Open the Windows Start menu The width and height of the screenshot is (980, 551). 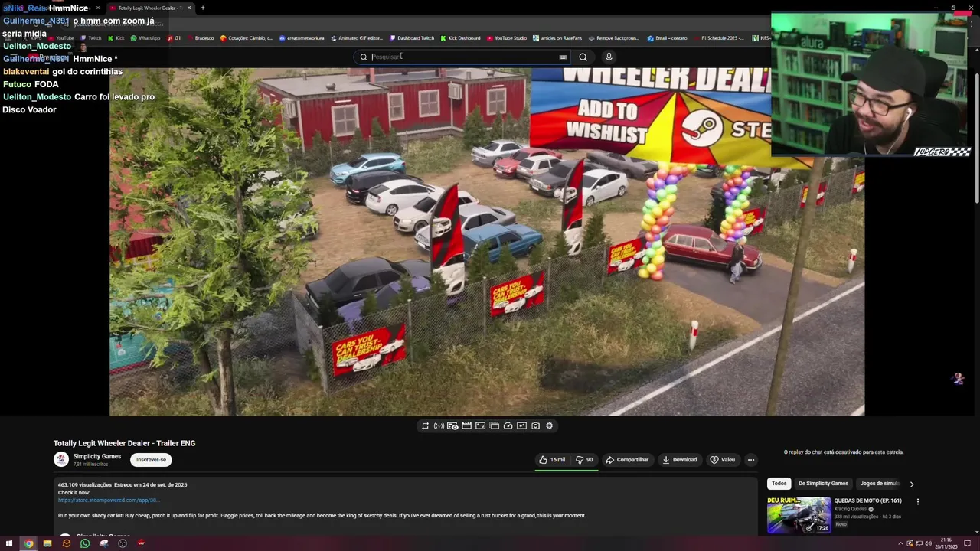pyautogui.click(x=8, y=543)
